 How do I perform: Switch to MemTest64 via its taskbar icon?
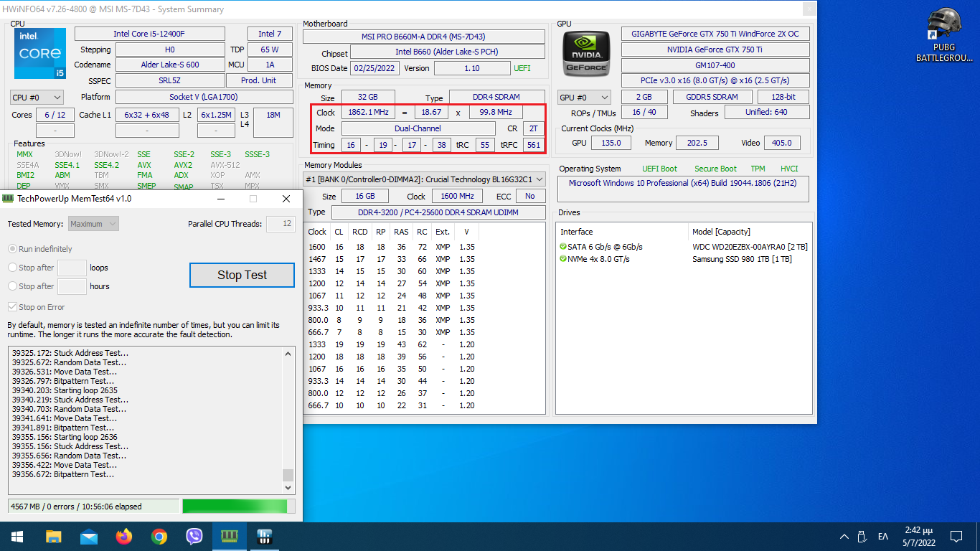(x=230, y=536)
